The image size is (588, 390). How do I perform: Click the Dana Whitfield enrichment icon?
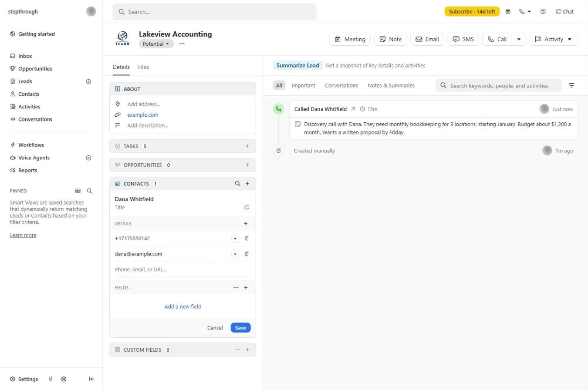click(x=247, y=208)
